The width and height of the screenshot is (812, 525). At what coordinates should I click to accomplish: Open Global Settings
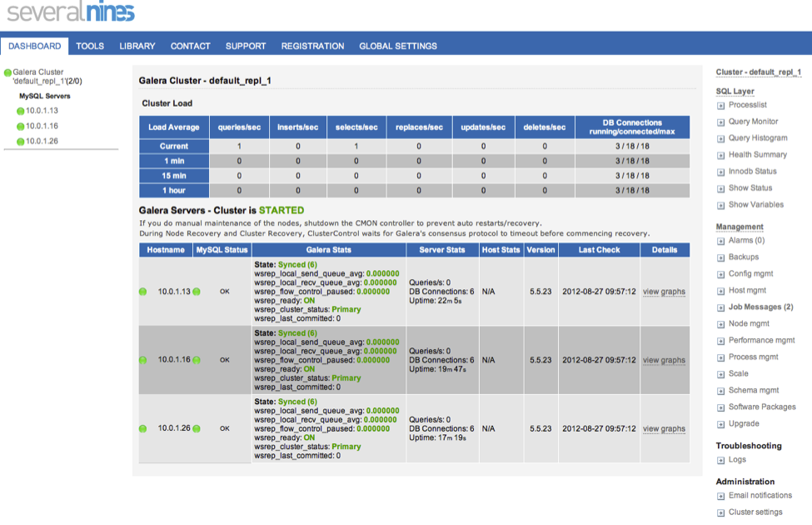click(398, 46)
